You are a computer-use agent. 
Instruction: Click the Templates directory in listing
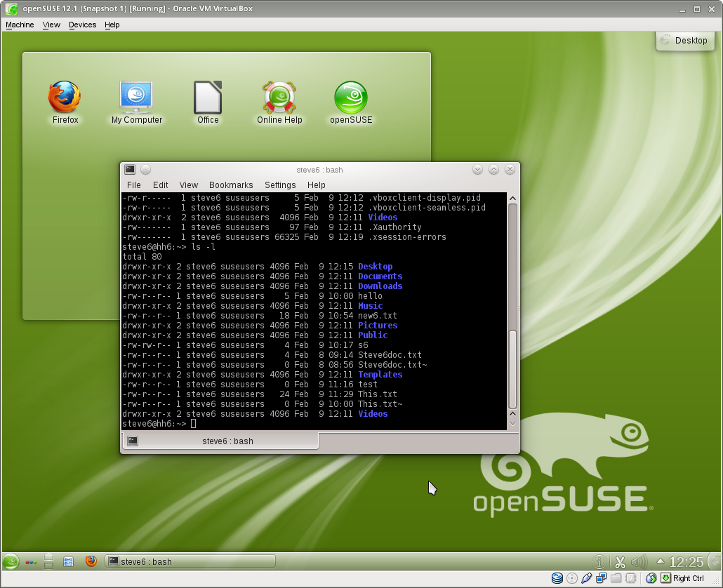point(380,375)
